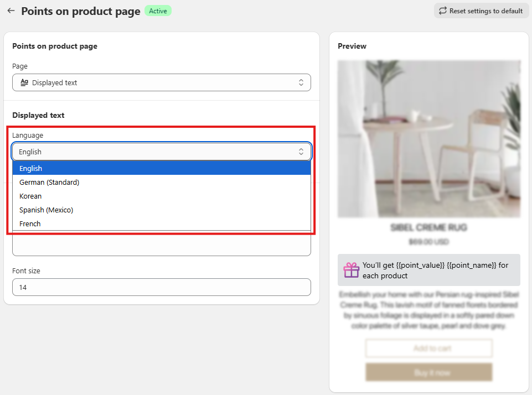Click the Add to cart preview button

click(x=428, y=349)
